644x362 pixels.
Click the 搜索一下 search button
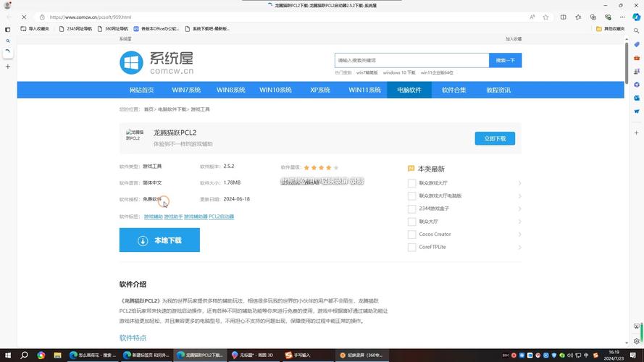[505, 60]
